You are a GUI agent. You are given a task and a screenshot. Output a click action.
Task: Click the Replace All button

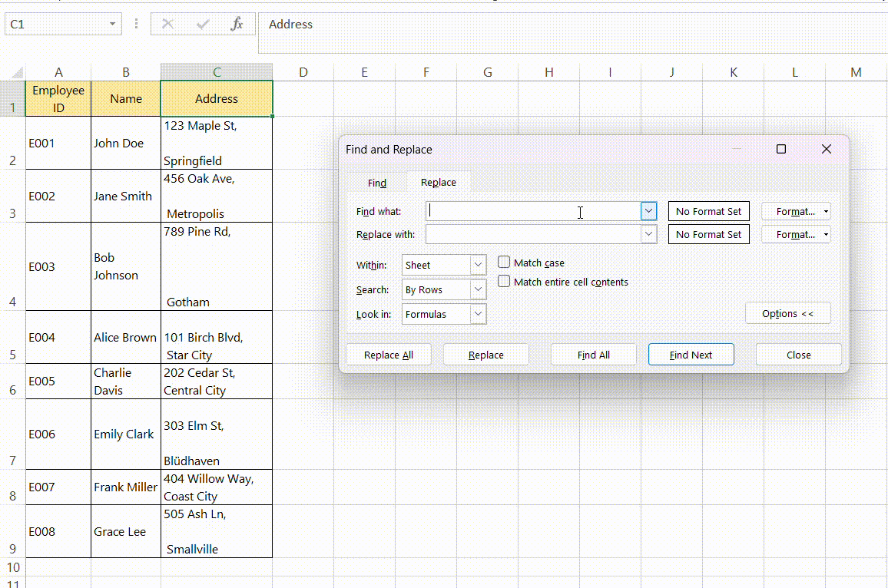[x=389, y=355]
